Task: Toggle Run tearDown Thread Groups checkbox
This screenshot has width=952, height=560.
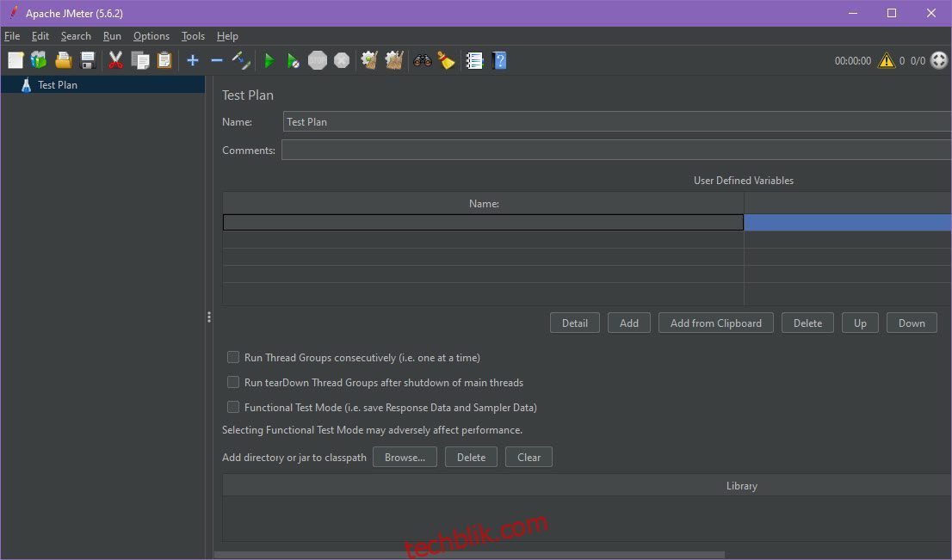Action: tap(233, 382)
